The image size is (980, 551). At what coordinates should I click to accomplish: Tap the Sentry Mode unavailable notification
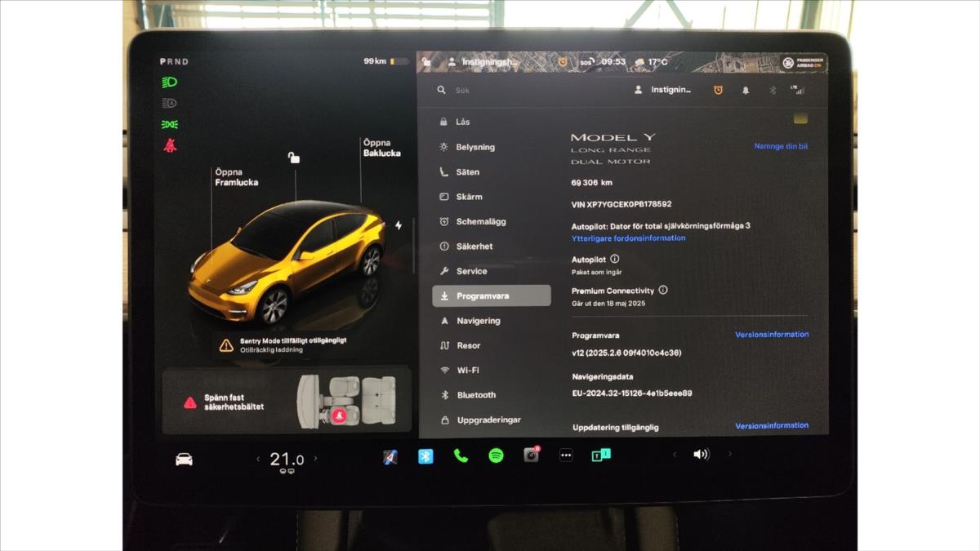283,345
